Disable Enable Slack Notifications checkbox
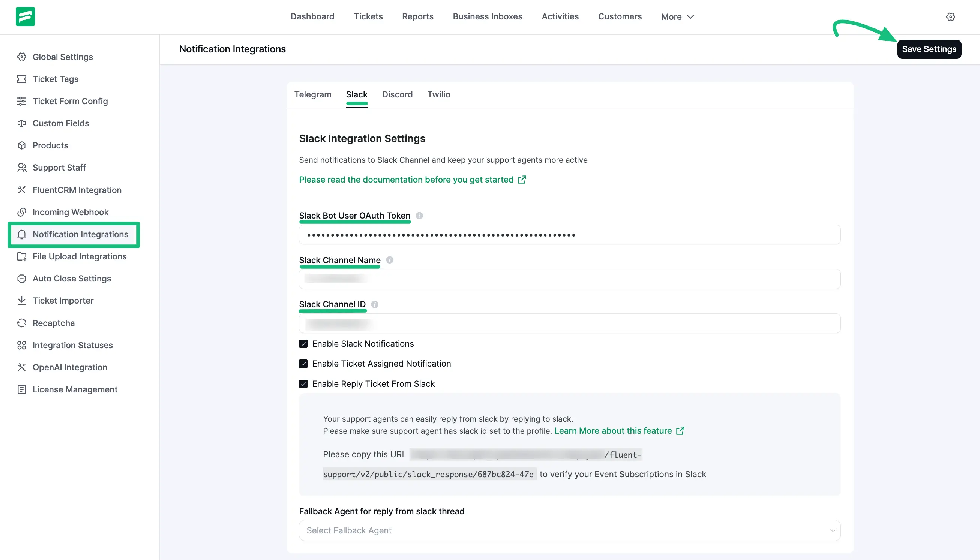 (303, 343)
